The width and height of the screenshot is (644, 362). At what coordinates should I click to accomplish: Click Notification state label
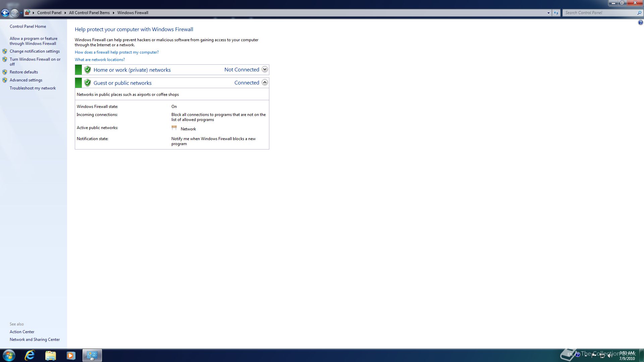coord(93,139)
